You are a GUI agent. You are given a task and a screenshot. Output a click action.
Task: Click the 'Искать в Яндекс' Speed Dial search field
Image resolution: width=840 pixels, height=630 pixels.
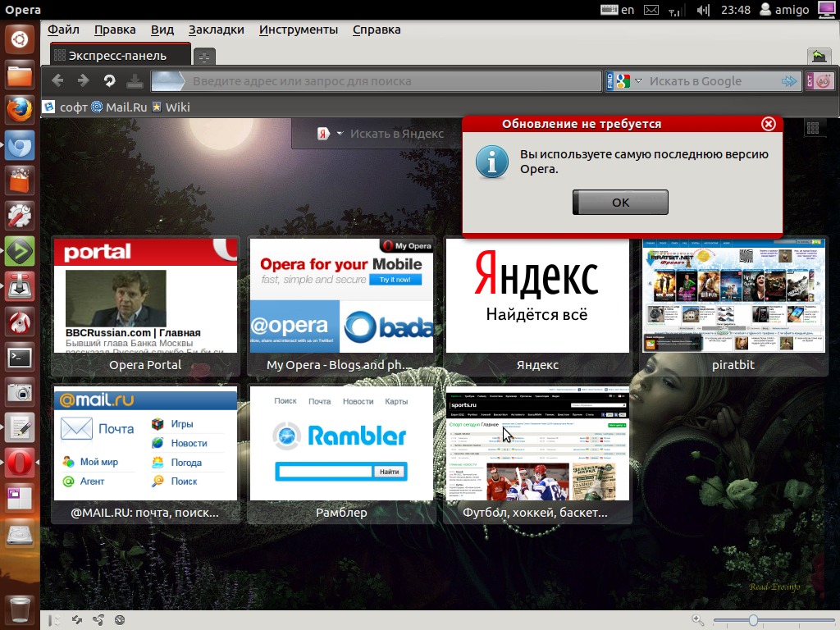(x=397, y=134)
